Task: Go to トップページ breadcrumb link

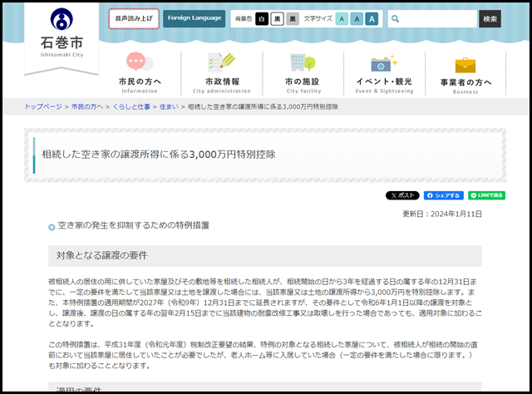Action: 43,106
